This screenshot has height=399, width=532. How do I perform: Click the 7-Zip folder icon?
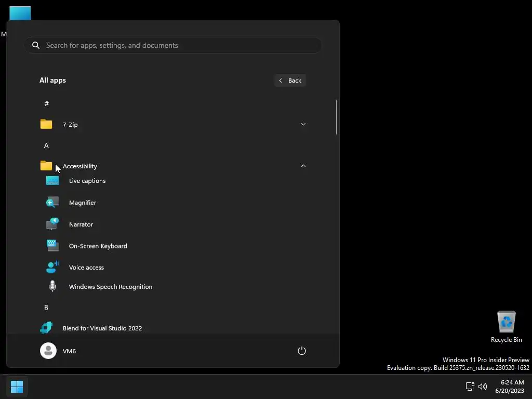[x=46, y=124]
